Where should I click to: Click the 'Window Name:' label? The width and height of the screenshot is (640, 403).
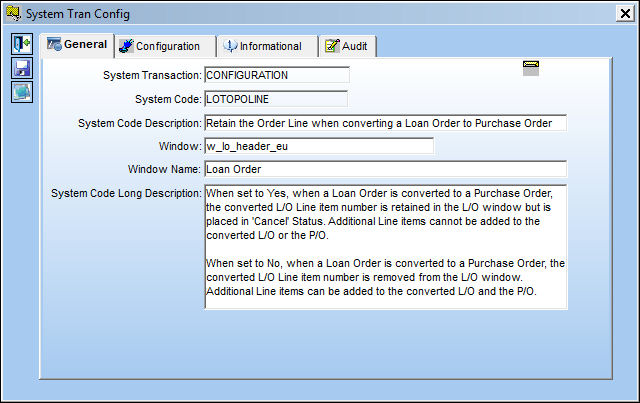click(x=164, y=169)
